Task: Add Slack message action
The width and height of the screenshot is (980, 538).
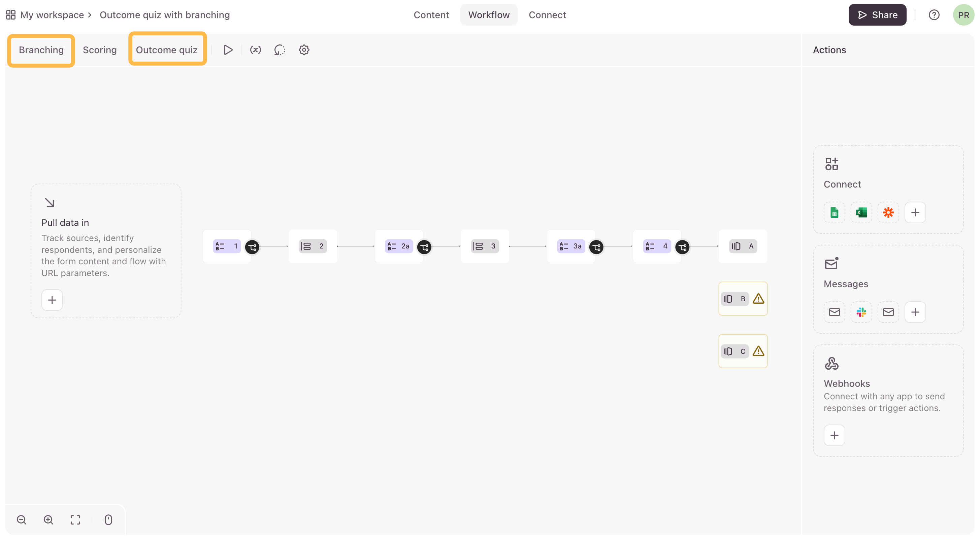Action: tap(861, 312)
